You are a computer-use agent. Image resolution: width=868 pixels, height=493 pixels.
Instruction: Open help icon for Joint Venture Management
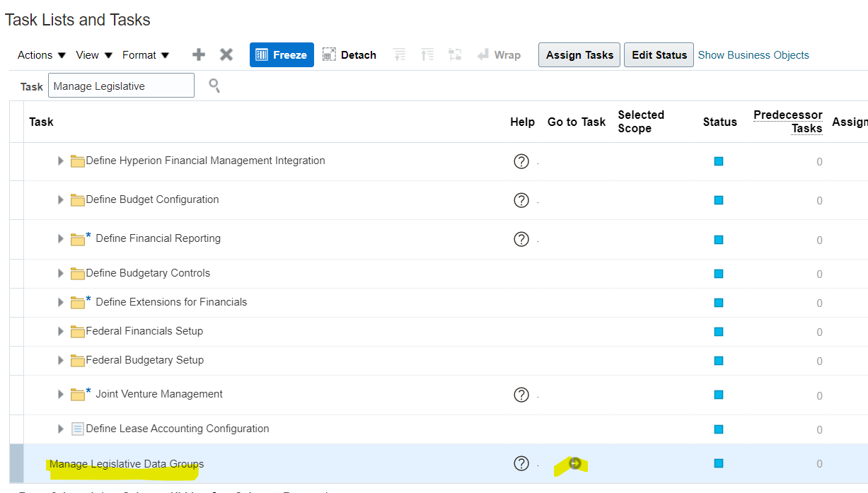coord(521,395)
